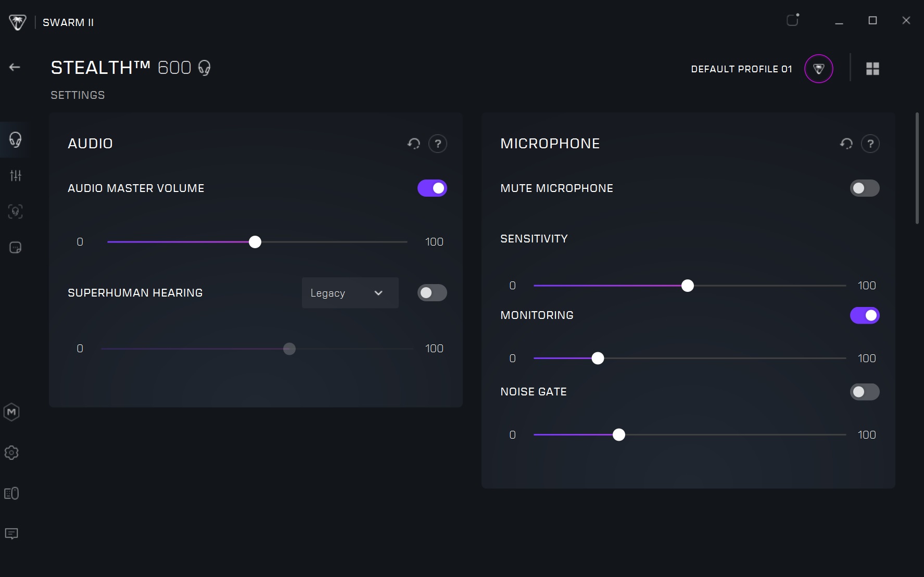Enable the Noise Gate toggle

(x=865, y=392)
